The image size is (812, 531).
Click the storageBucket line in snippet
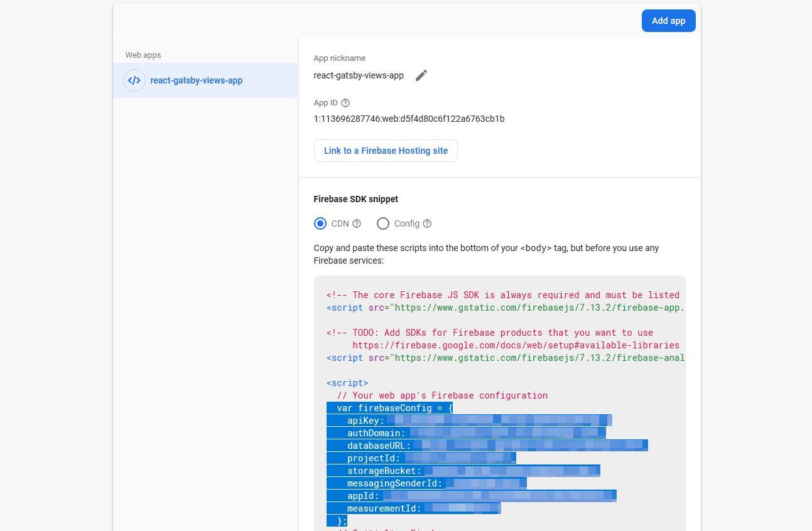pos(383,471)
